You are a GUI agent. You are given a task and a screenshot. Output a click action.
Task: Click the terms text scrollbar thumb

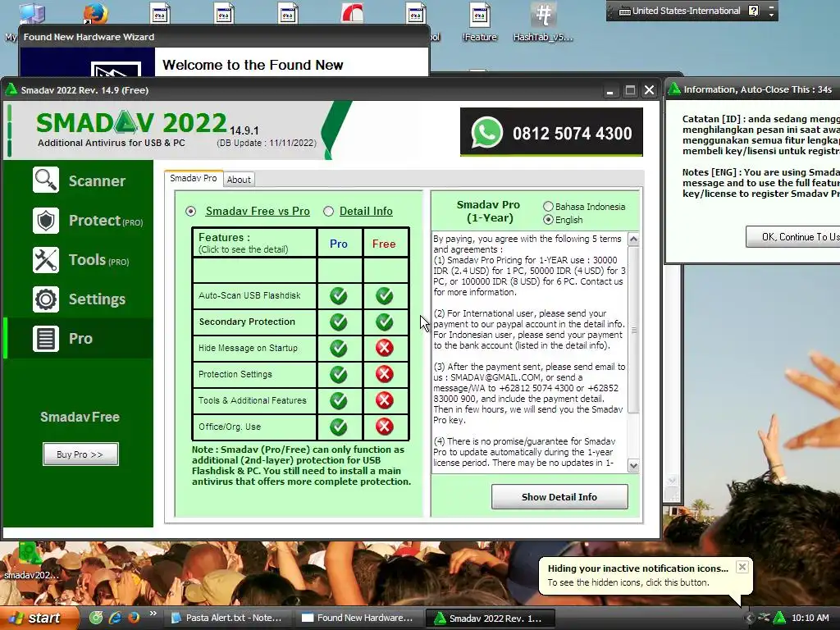633,330
